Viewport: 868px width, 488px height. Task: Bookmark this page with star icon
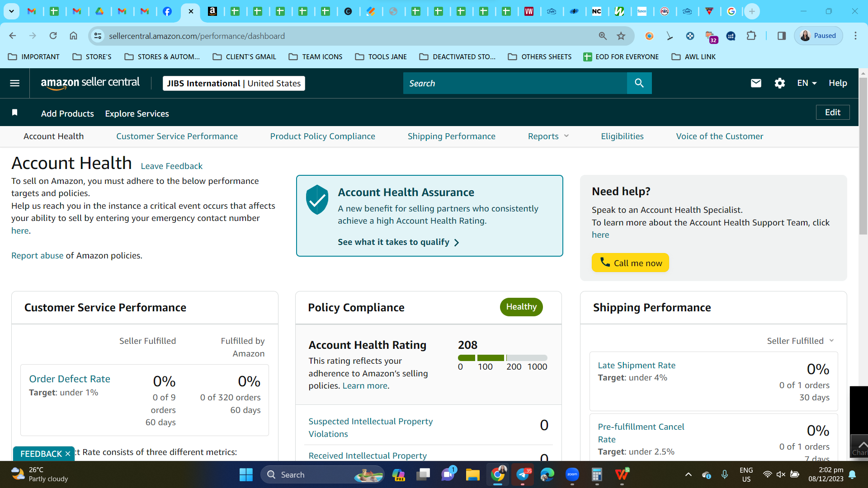click(621, 36)
